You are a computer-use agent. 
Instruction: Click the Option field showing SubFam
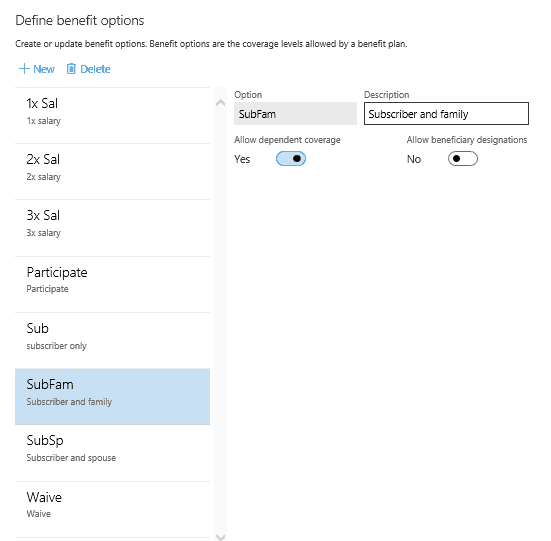[x=295, y=113]
